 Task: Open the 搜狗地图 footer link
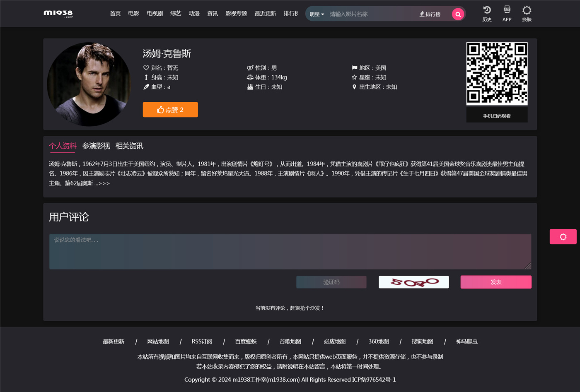click(x=422, y=341)
